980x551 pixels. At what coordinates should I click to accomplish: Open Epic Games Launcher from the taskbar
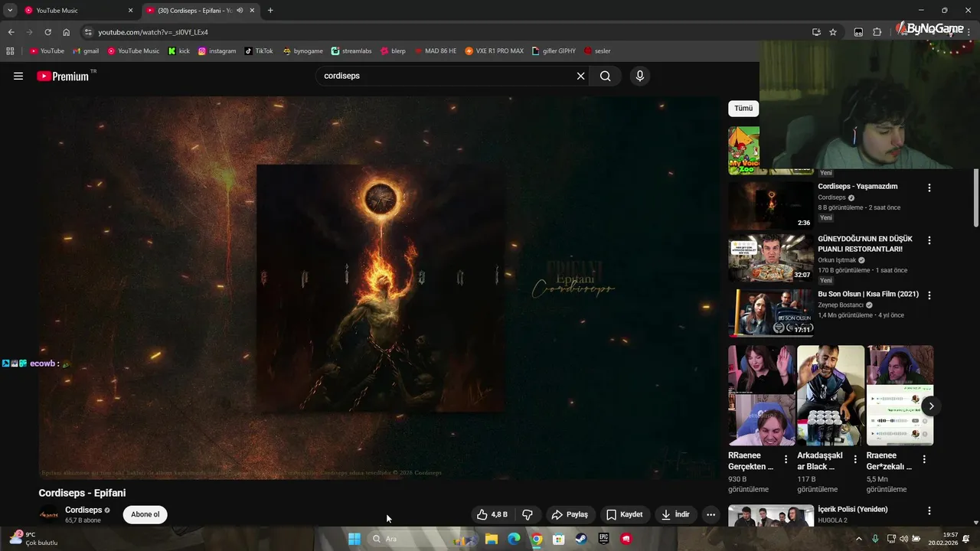tap(603, 539)
